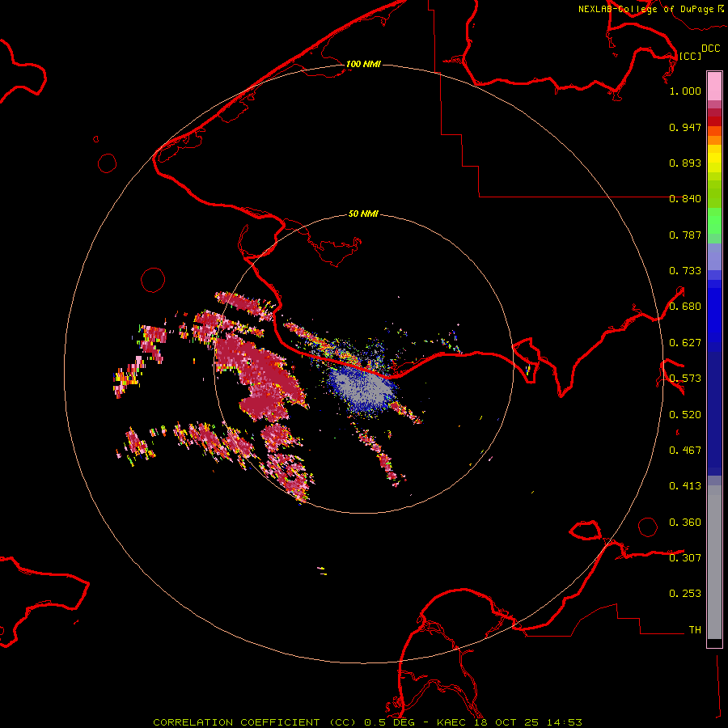
Task: Click the 0.680 scale value
Action: pyautogui.click(x=685, y=307)
